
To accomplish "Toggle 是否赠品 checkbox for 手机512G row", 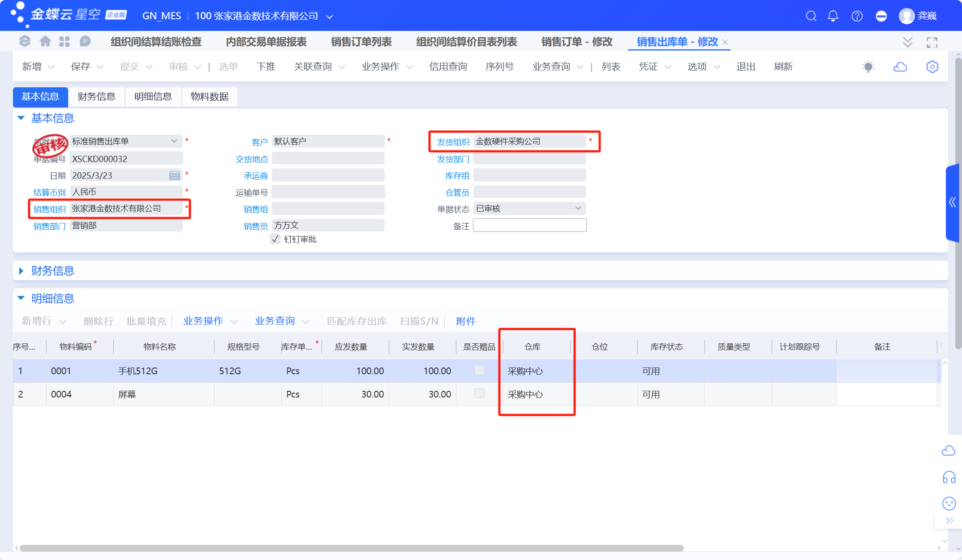I will coord(479,370).
